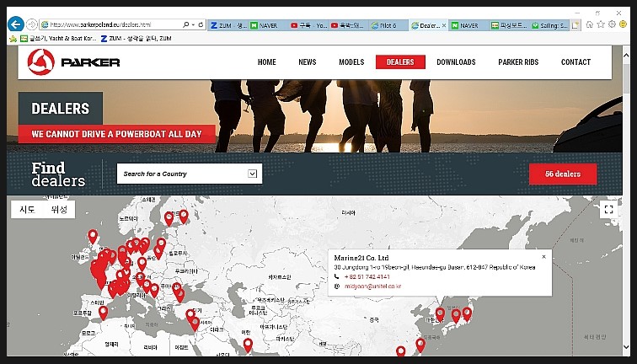This screenshot has height=364, width=637.
Task: Click the address bar search magnifier
Action: [x=185, y=24]
